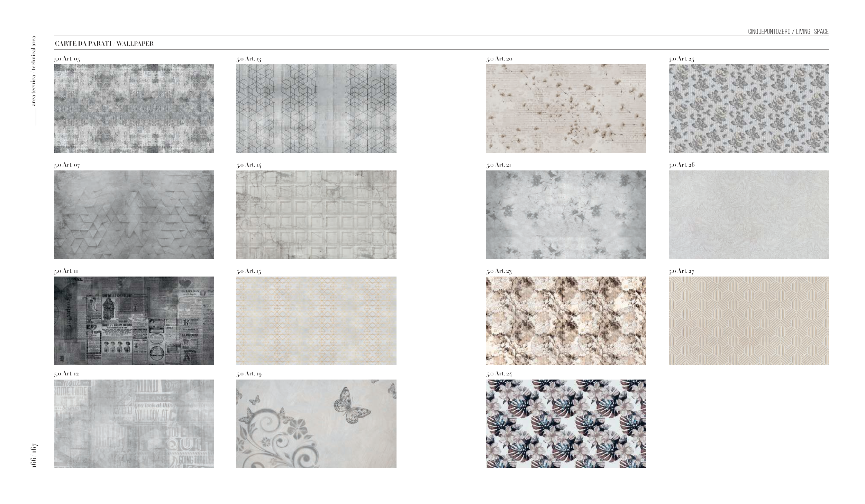This screenshot has width=865, height=504.
Task: Click the 5.0 Art. 24 caption label
Action: pyautogui.click(x=499, y=374)
